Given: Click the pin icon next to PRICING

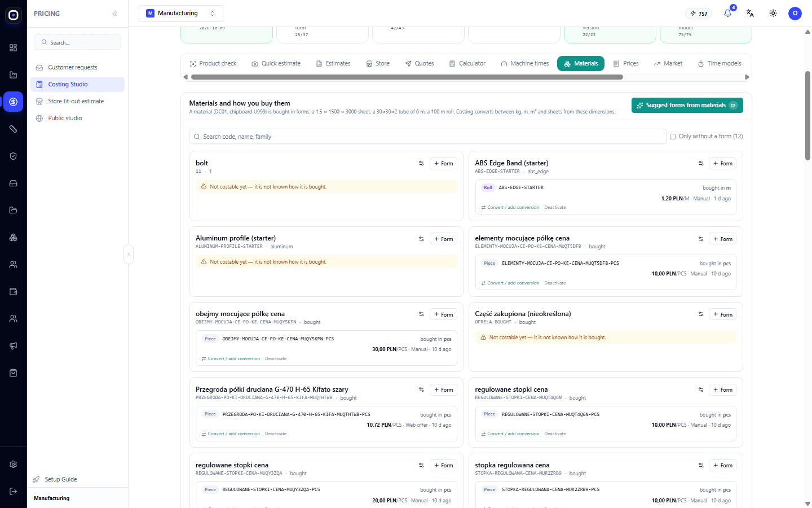Looking at the screenshot, I should [x=115, y=14].
